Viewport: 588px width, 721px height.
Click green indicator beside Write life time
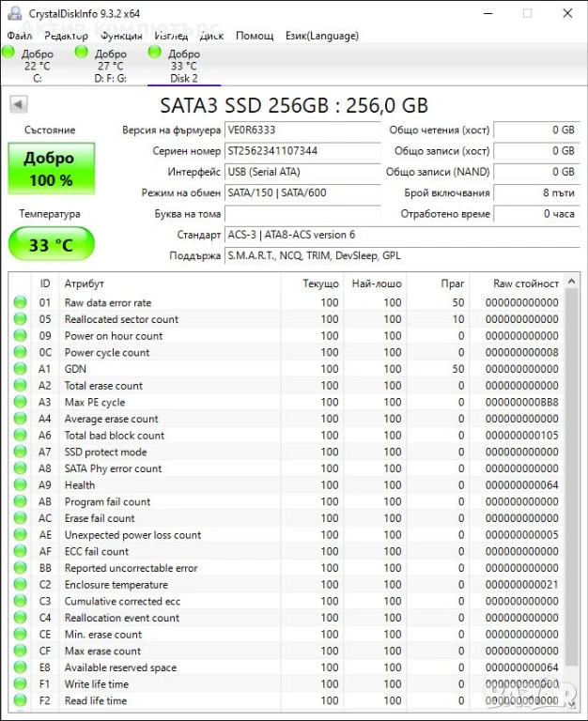(x=20, y=684)
